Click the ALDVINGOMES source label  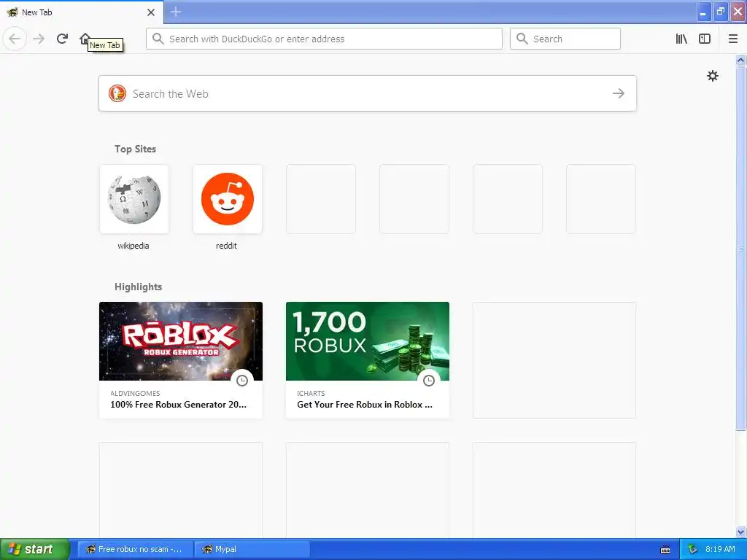click(135, 393)
